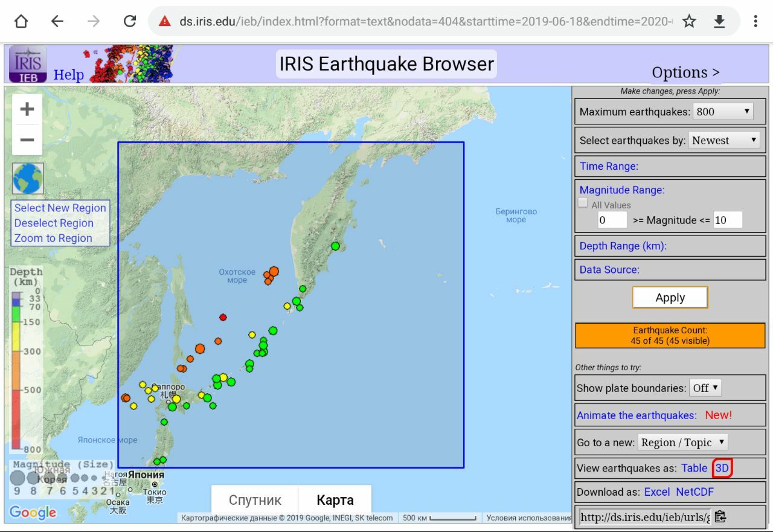Go back with the browser back arrow

[57, 22]
